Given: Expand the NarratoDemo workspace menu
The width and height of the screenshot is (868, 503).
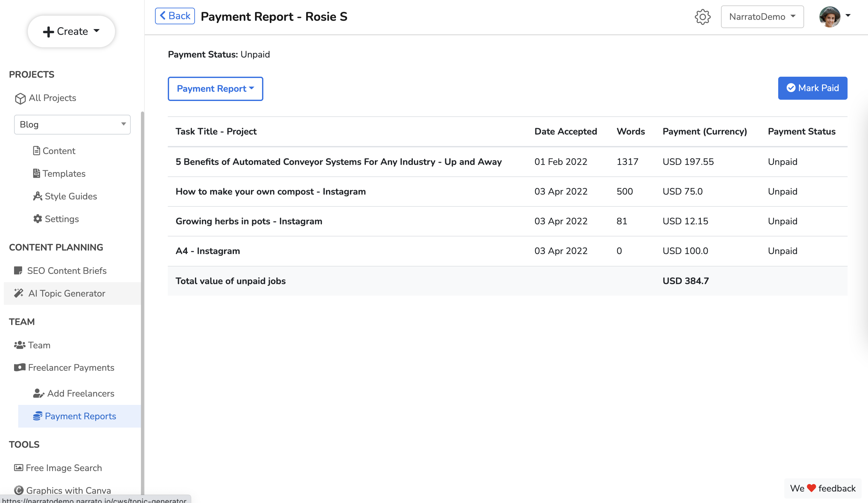Looking at the screenshot, I should click(x=762, y=16).
